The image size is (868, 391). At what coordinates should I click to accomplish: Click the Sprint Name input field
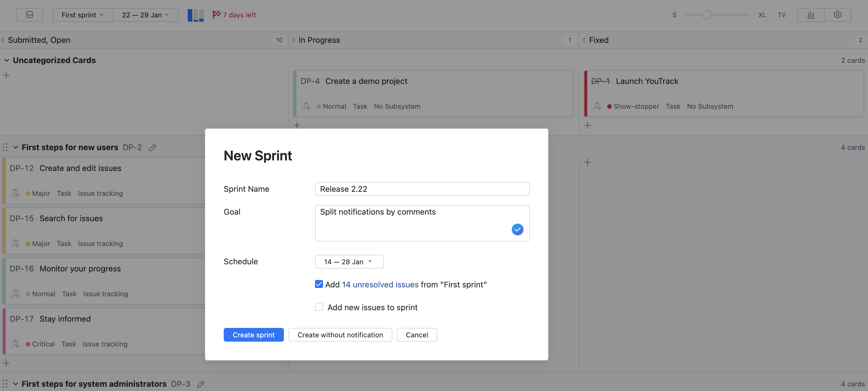pos(422,189)
